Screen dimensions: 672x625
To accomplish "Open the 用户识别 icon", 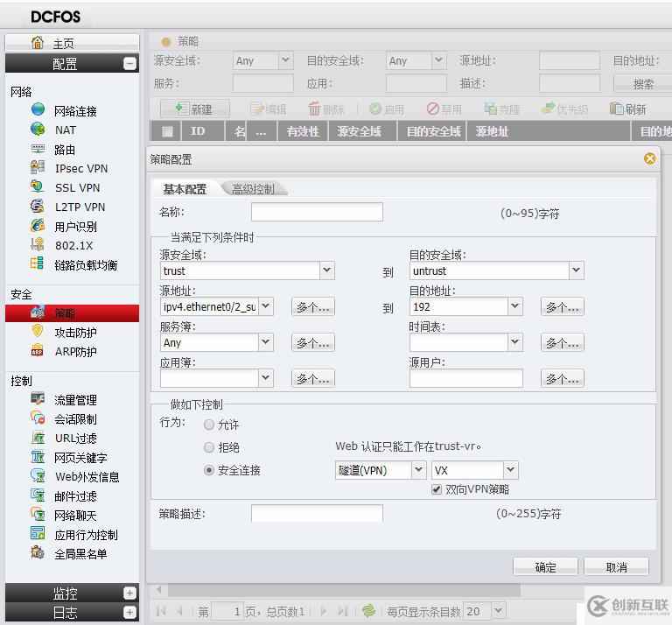I will (x=38, y=226).
